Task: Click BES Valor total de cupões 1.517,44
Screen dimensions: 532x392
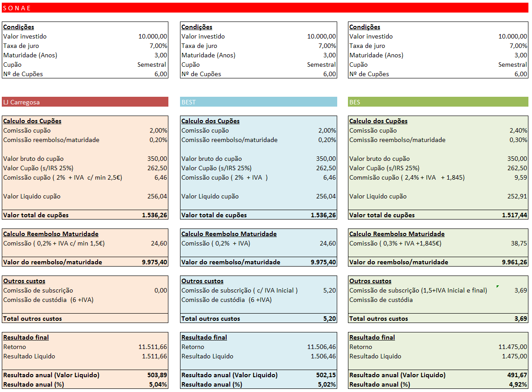Action: click(515, 215)
